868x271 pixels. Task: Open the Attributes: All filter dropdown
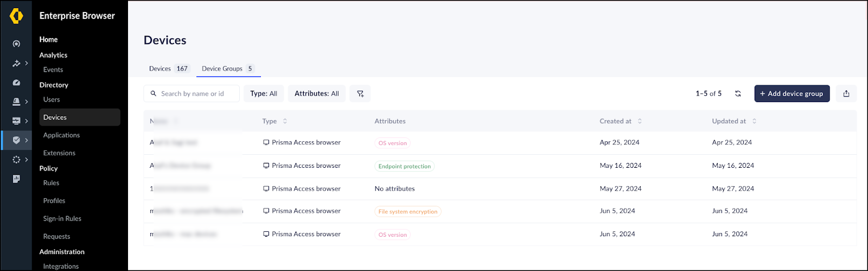coord(316,93)
